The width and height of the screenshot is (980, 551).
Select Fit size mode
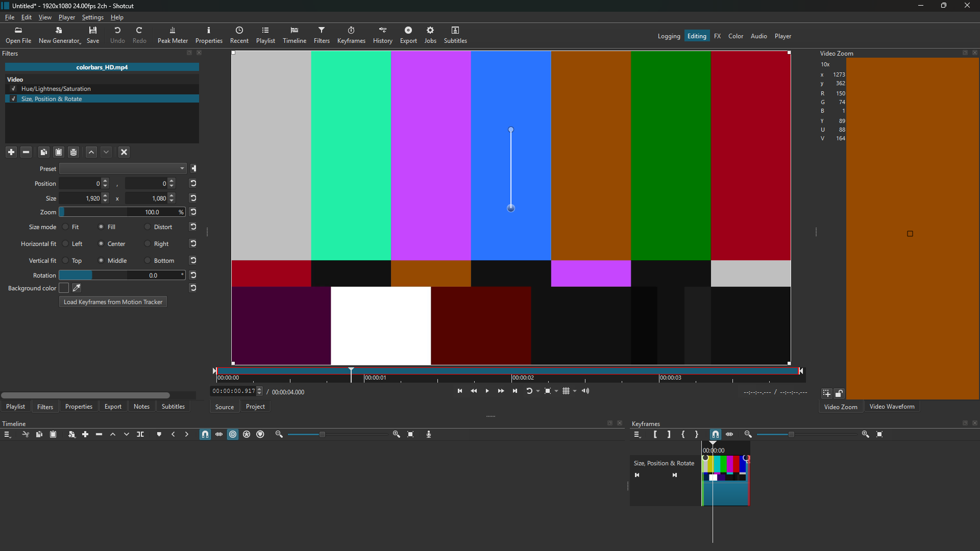coord(66,227)
